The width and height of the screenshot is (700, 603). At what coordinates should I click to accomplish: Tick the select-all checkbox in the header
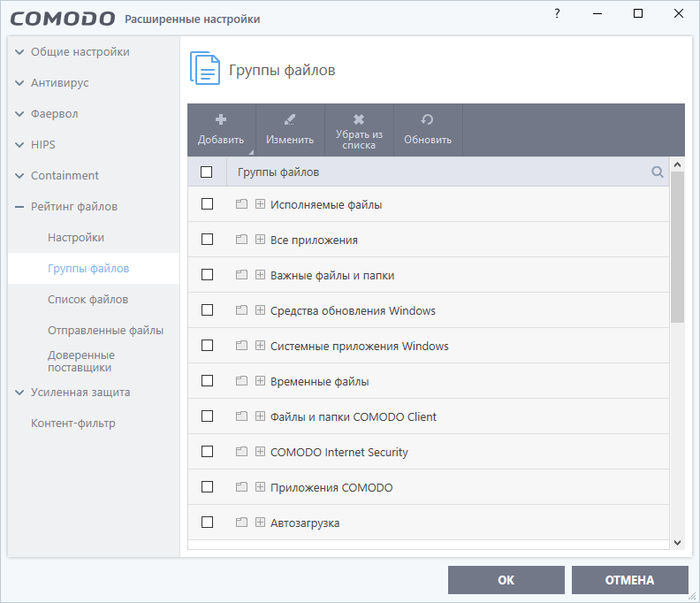click(x=206, y=172)
